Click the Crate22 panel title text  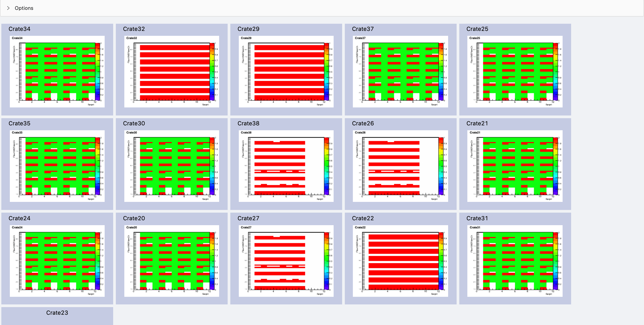click(x=363, y=218)
